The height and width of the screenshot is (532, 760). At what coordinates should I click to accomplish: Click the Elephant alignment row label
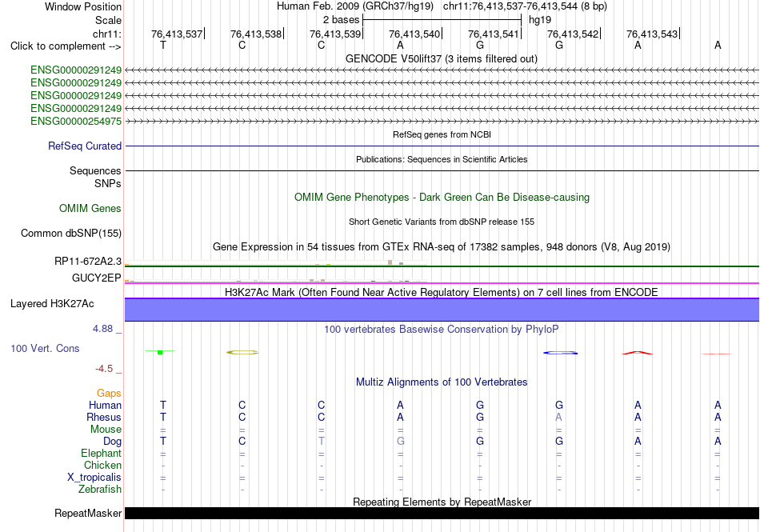click(101, 453)
